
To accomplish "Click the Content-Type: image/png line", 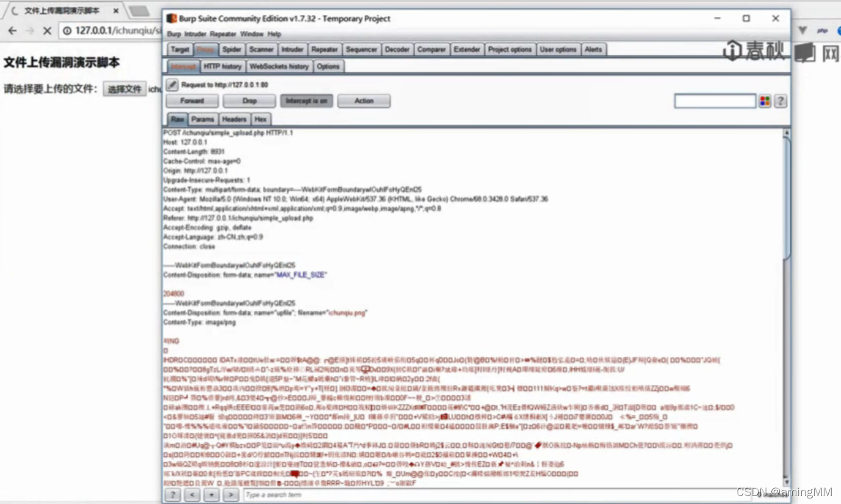I will 199,322.
